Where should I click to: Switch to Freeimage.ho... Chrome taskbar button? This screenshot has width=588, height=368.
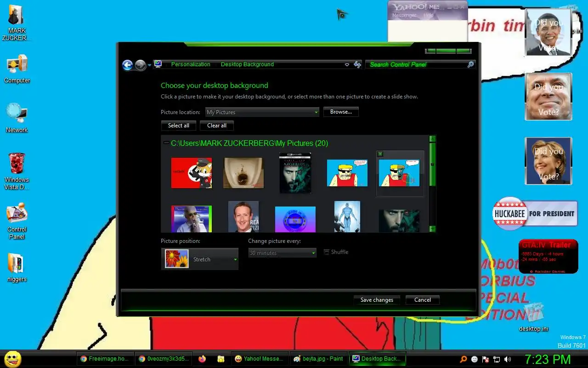(105, 359)
